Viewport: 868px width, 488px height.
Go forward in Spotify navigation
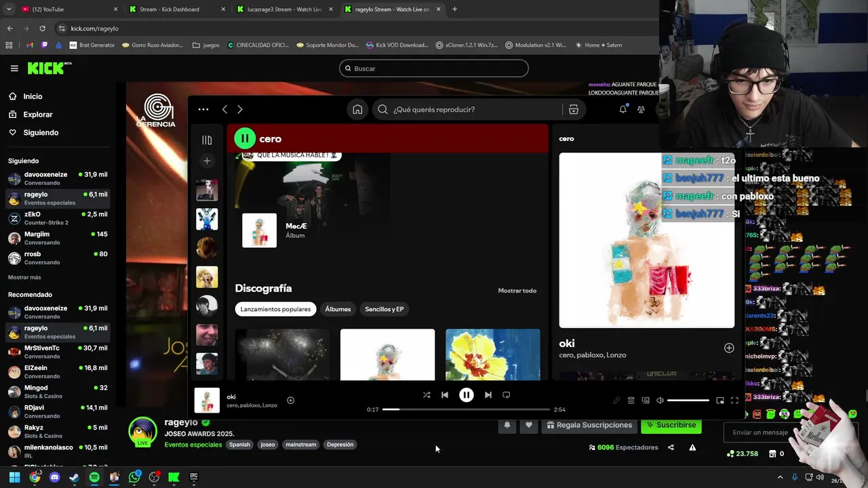239,109
